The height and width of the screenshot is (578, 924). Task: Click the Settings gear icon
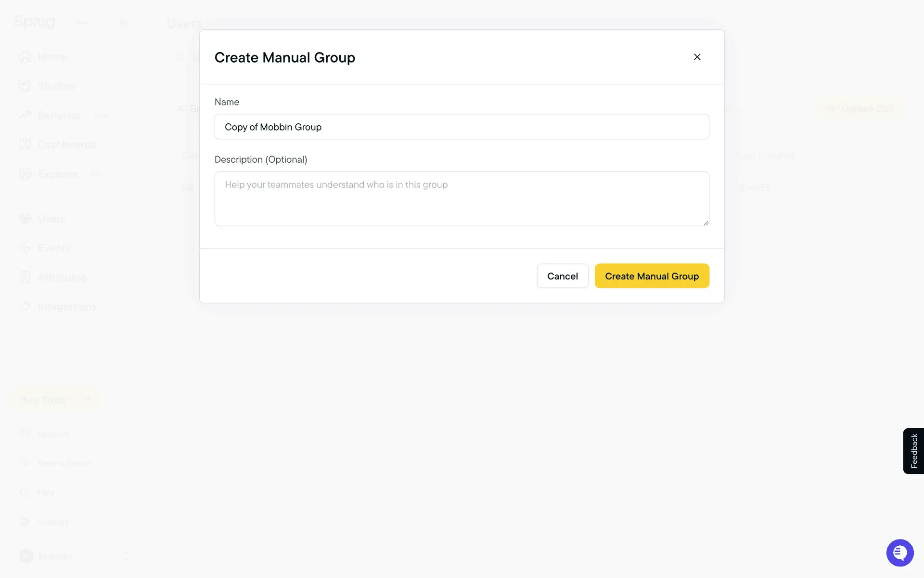coord(25,522)
